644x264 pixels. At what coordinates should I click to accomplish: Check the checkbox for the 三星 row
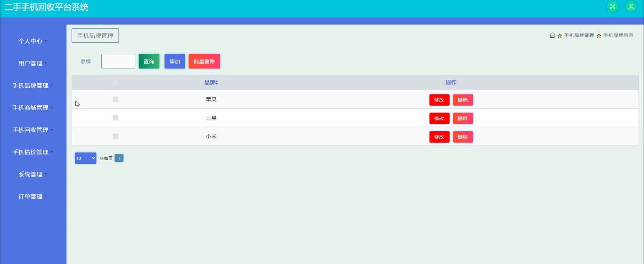pyautogui.click(x=116, y=118)
